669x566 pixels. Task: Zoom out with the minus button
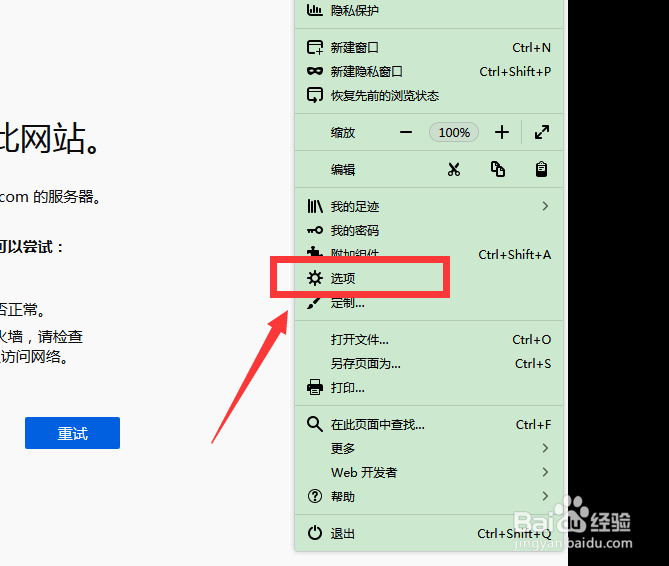pos(406,132)
